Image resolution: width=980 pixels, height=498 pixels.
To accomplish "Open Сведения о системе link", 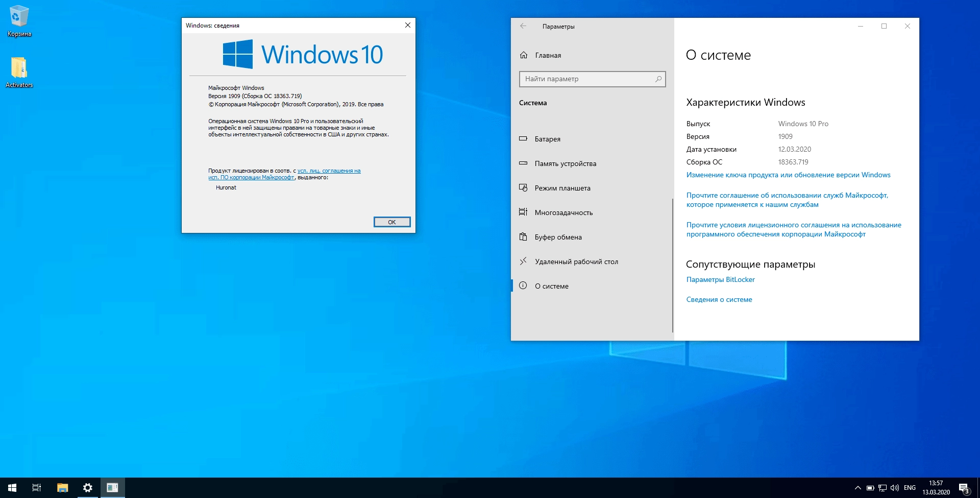I will 719,299.
